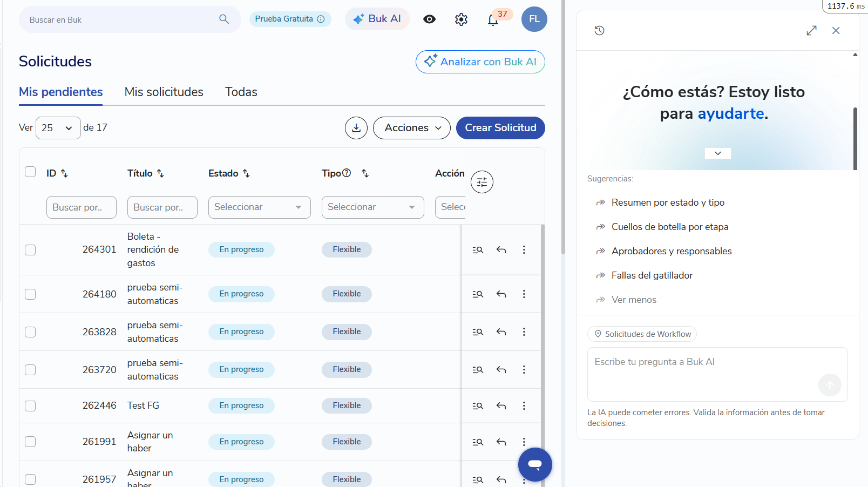The width and height of the screenshot is (868, 487).
Task: Expand the Acciones dropdown button
Action: pos(412,128)
